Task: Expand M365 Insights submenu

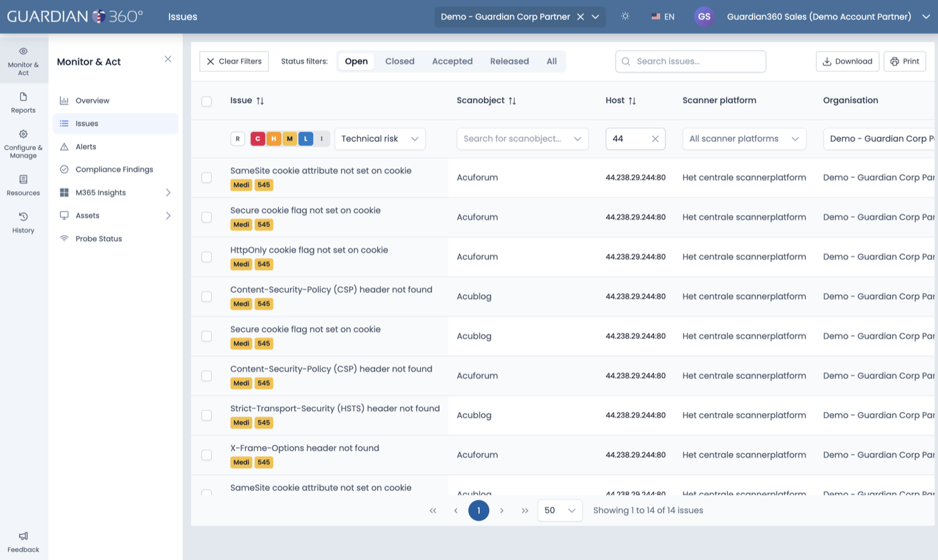Action: [x=168, y=193]
